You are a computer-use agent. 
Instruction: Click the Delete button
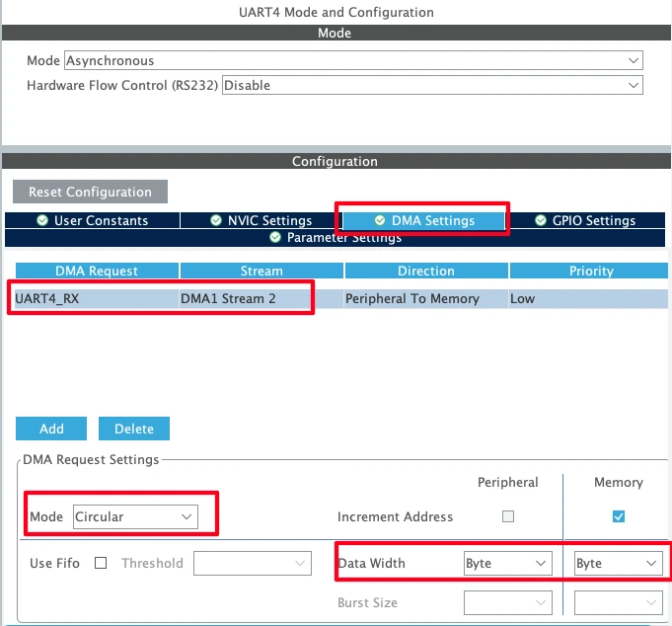pos(134,429)
